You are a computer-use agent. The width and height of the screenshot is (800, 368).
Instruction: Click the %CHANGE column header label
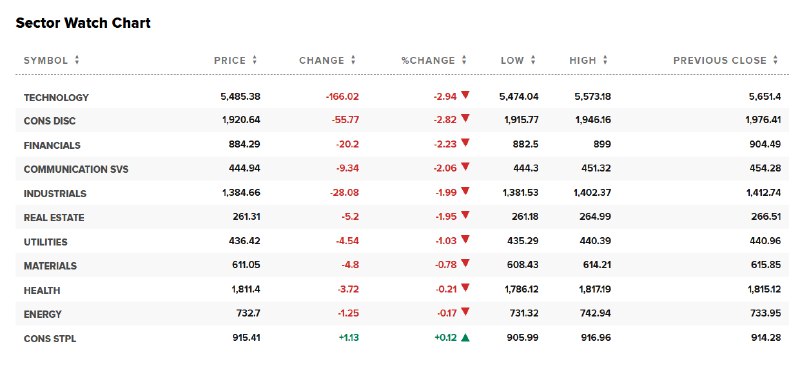(428, 61)
